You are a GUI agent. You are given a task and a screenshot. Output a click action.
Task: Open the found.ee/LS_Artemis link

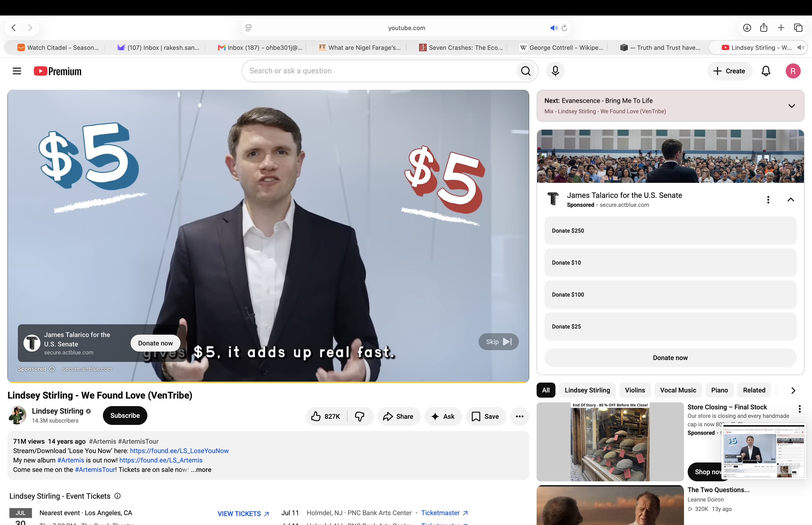[161, 460]
